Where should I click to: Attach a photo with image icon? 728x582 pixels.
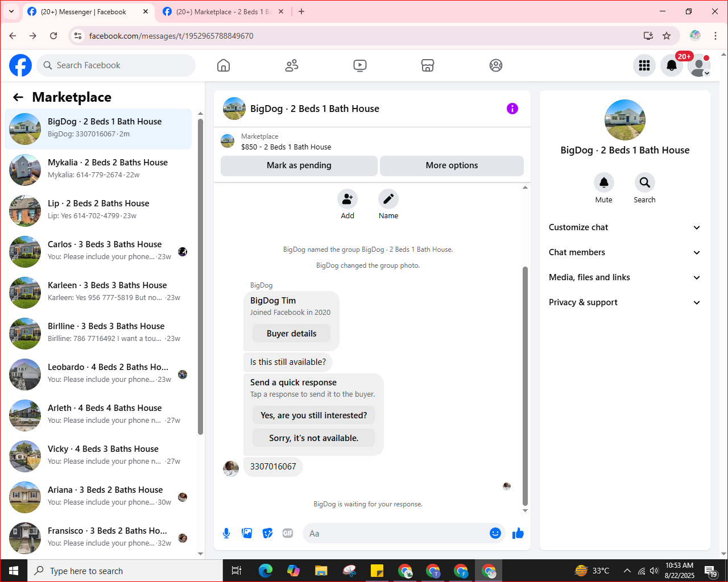point(247,533)
